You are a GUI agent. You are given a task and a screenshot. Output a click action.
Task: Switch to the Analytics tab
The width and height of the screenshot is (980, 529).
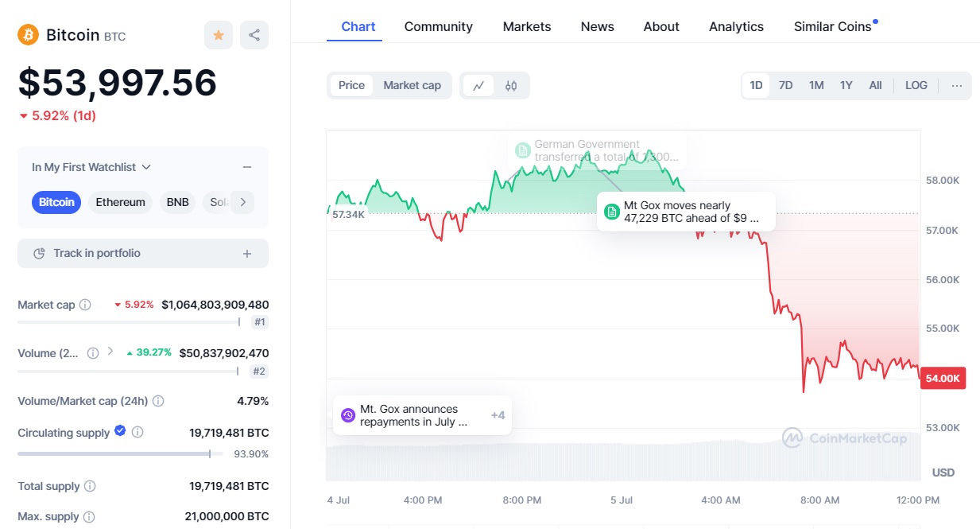[736, 27]
